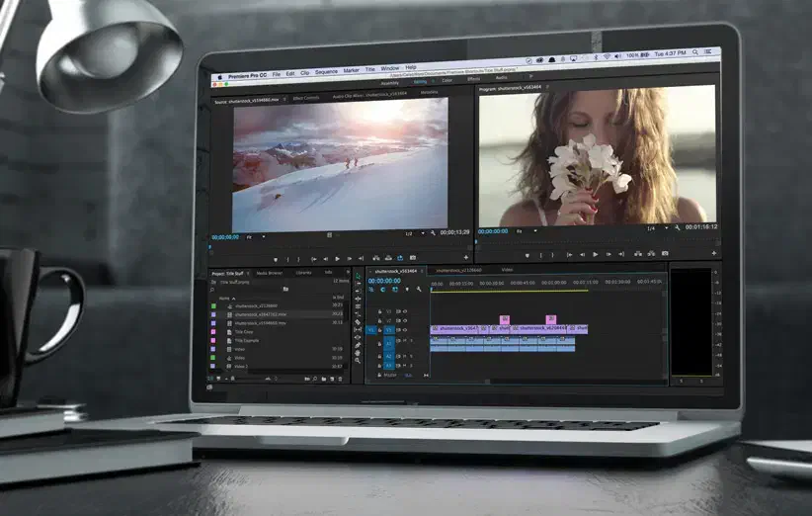Toggle the V3 track eye output
The width and height of the screenshot is (812, 516).
pos(403,310)
